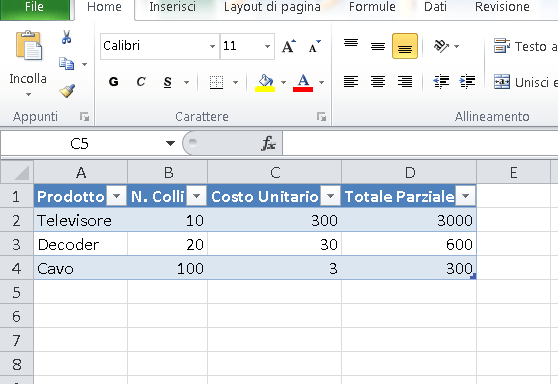Screen dimensions: 558x384
Task: Click the Unisci merge cells button
Action: (525, 82)
